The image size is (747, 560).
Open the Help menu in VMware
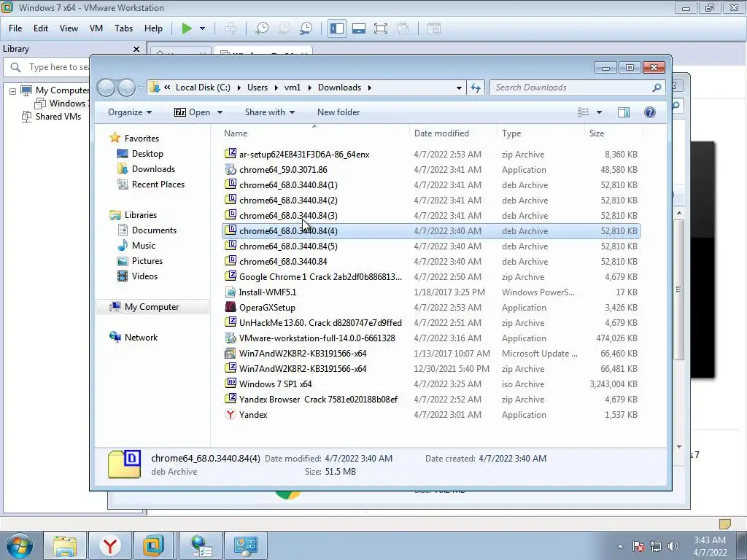(x=153, y=28)
